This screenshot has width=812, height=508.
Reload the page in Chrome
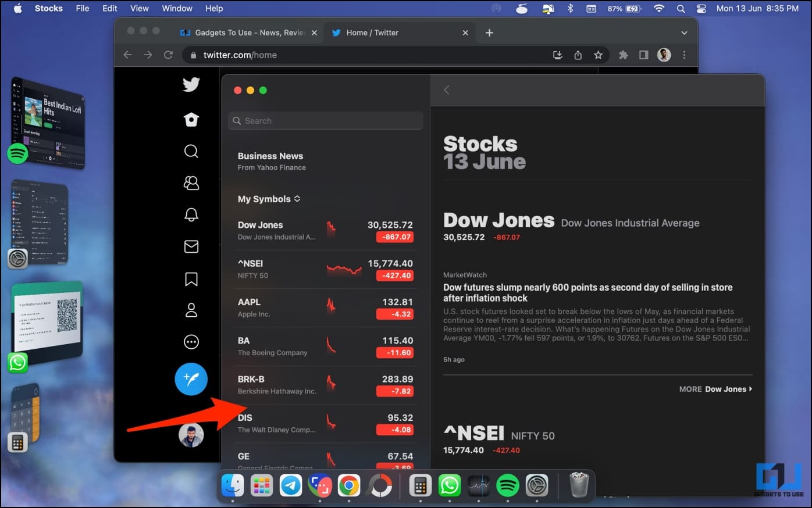click(168, 55)
